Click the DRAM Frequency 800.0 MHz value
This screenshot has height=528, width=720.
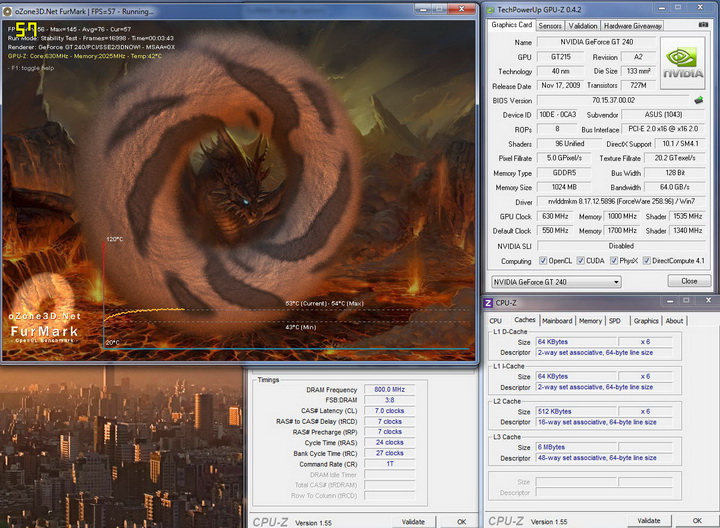coord(389,389)
